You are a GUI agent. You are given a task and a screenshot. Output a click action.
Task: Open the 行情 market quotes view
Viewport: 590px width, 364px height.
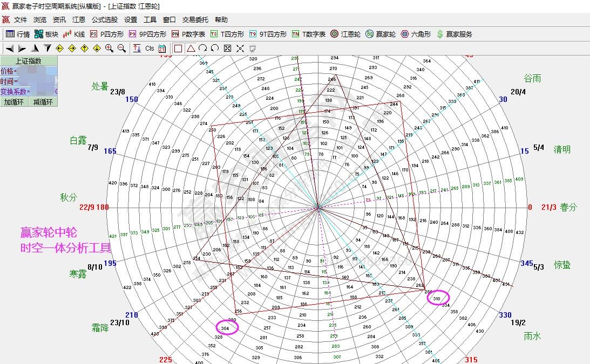tap(17, 34)
